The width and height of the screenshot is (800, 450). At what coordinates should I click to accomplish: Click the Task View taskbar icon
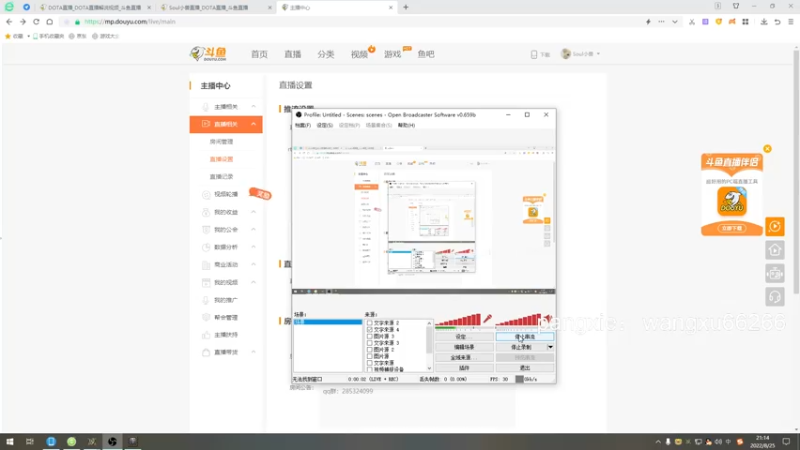tap(30, 442)
